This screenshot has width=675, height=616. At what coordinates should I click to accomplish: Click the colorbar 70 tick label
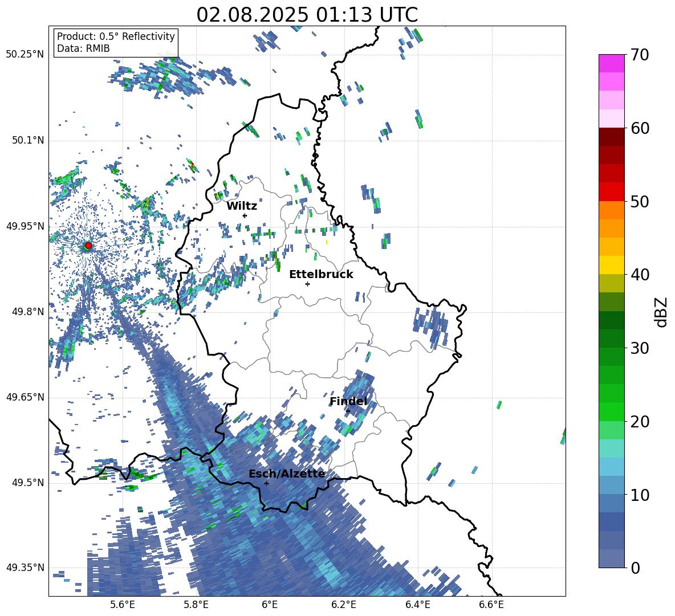(640, 55)
